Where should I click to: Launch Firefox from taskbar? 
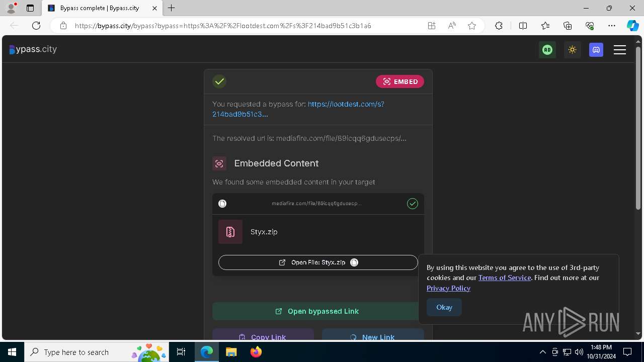click(x=256, y=352)
